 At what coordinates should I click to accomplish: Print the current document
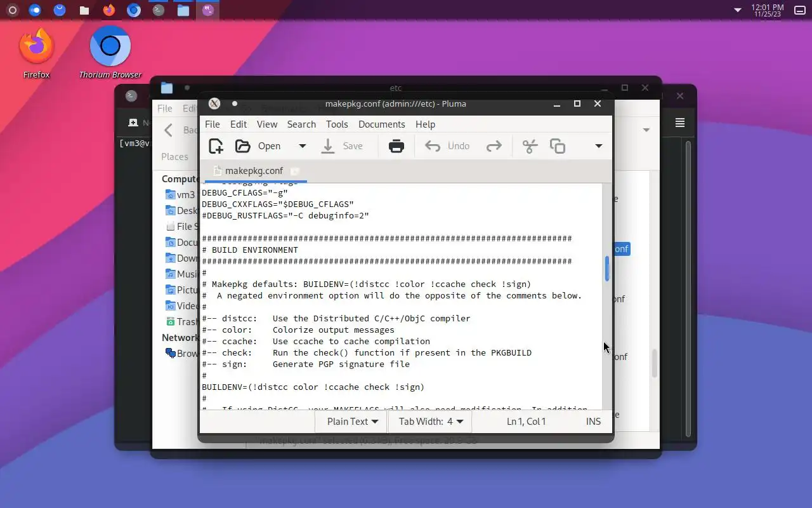coord(396,146)
